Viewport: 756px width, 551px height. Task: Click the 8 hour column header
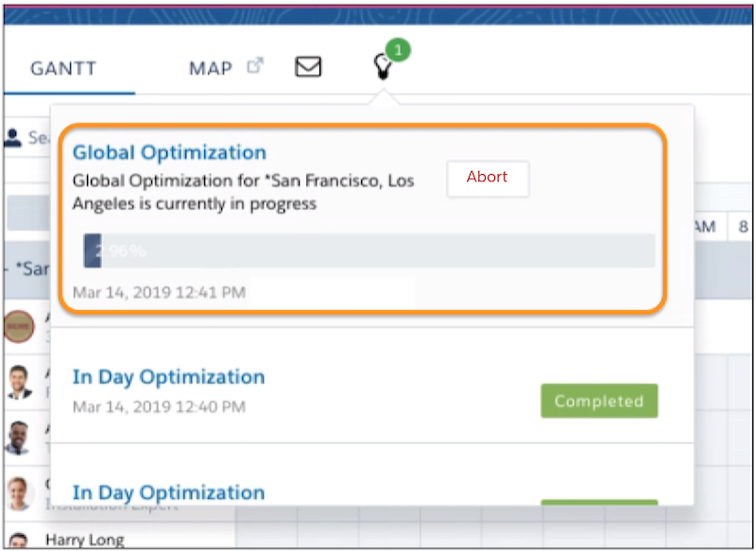click(x=743, y=227)
